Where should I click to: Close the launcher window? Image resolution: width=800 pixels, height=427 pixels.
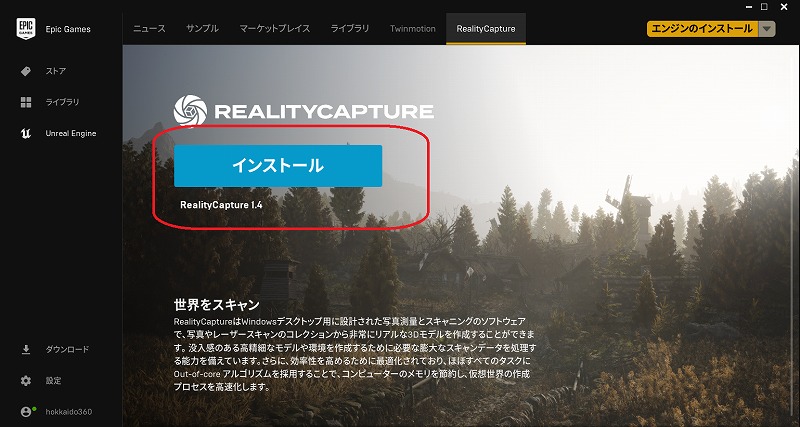pos(784,7)
